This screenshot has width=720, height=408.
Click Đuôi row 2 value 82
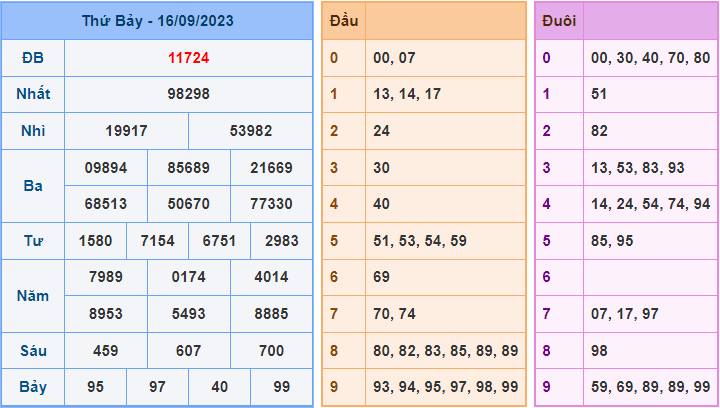[599, 131]
